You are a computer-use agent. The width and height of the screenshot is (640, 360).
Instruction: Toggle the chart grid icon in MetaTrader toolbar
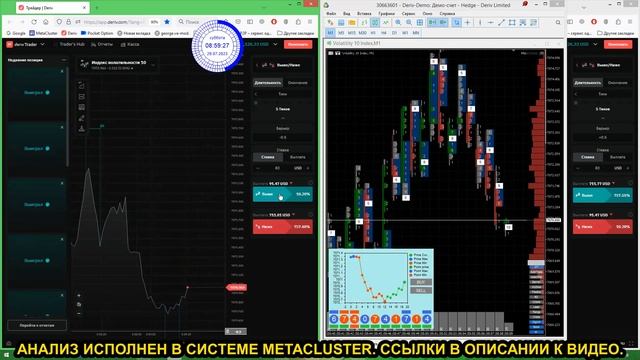click(420, 23)
